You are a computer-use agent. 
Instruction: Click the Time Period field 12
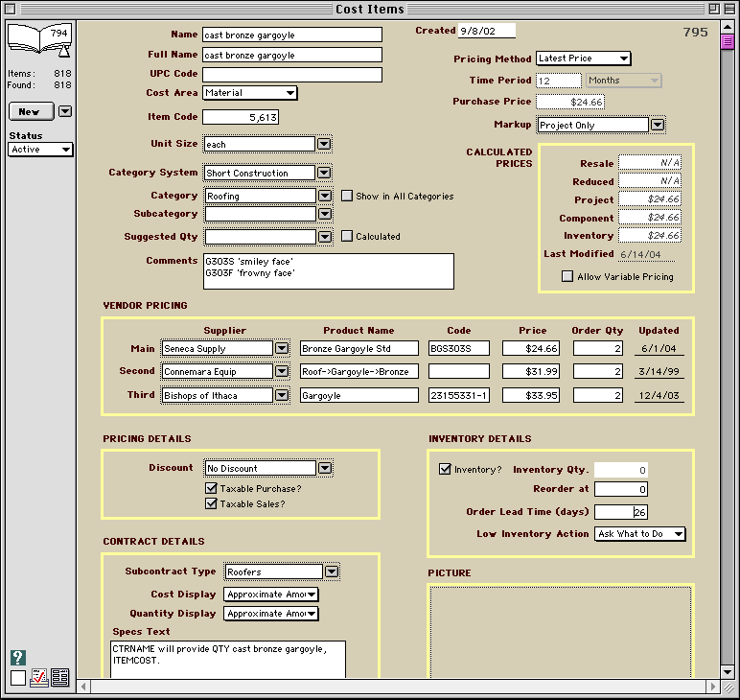(559, 81)
